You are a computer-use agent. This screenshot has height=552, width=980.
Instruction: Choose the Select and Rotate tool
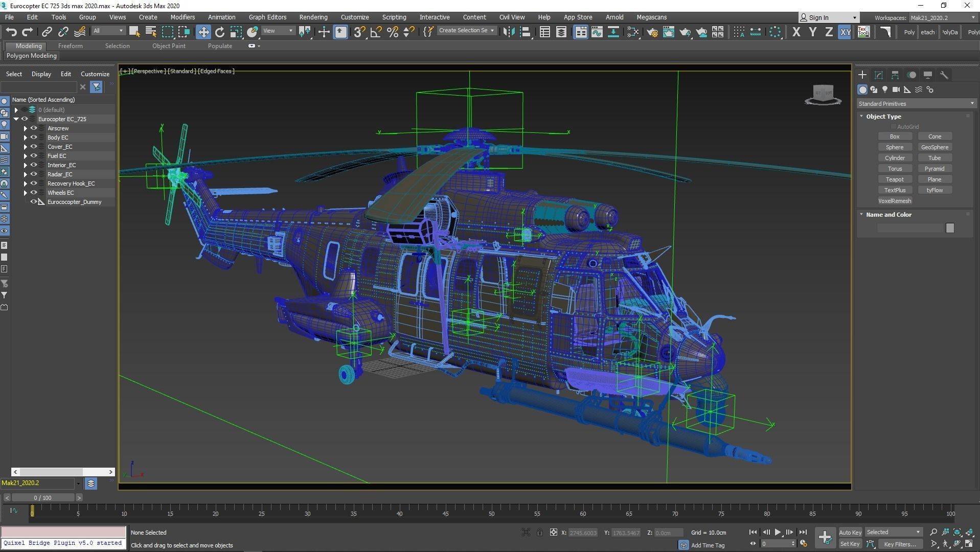tap(220, 32)
